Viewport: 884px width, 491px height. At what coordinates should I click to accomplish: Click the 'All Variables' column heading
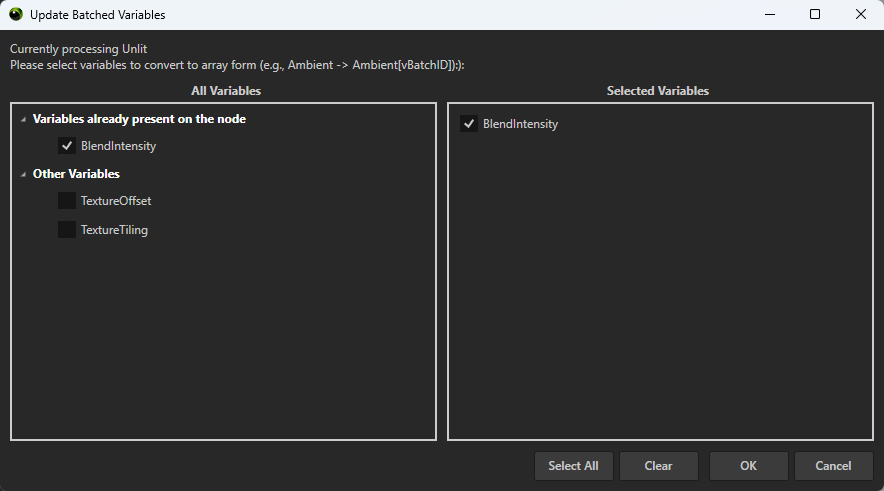tap(226, 91)
